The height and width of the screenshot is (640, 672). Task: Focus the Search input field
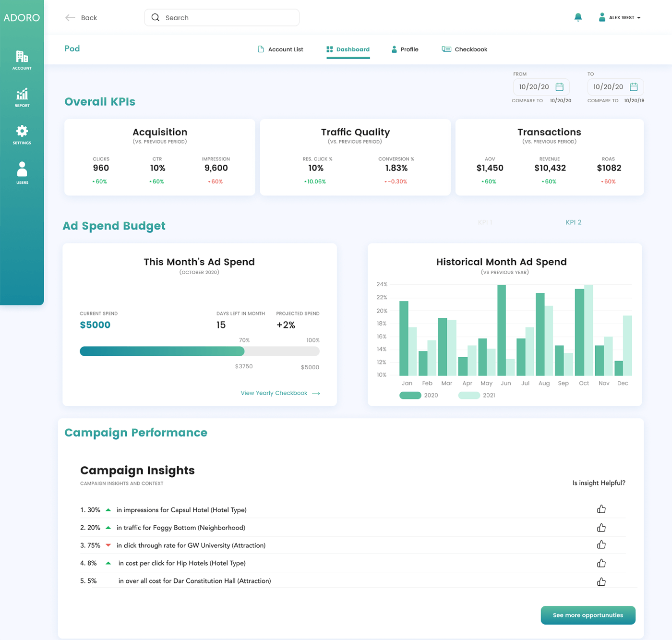point(222,18)
